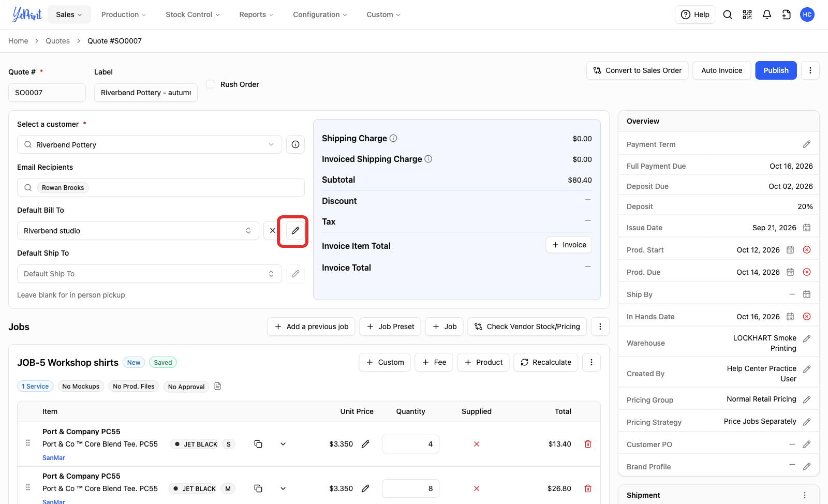Edit the Created By user
The height and width of the screenshot is (504, 828).
(x=807, y=369)
